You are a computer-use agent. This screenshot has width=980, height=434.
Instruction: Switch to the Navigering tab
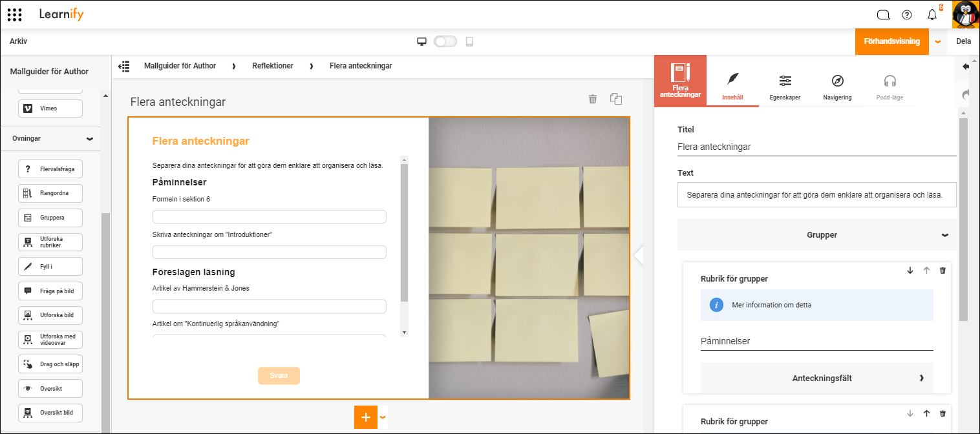click(837, 87)
